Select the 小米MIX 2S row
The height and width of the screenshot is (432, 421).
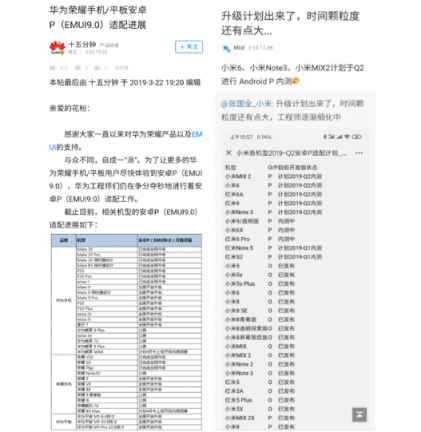pyautogui.click(x=260, y=418)
